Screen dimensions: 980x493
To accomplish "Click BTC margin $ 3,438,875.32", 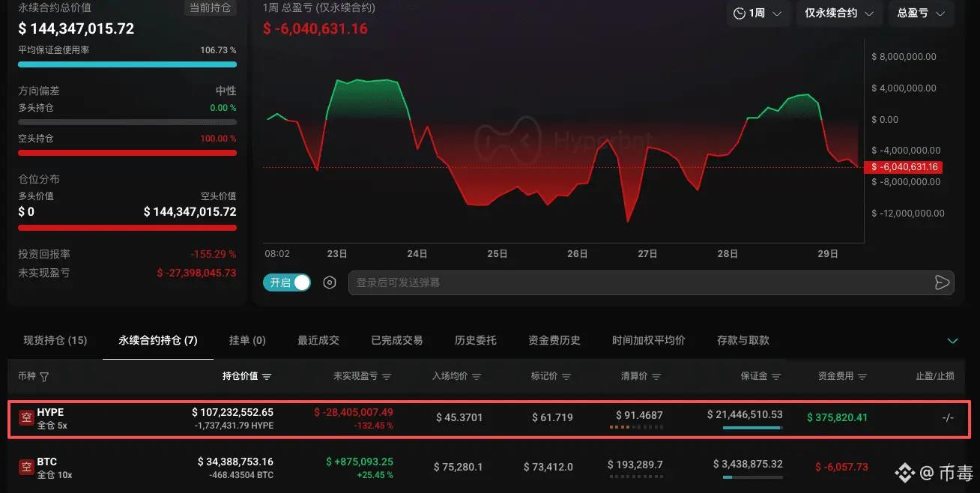I will coord(748,464).
